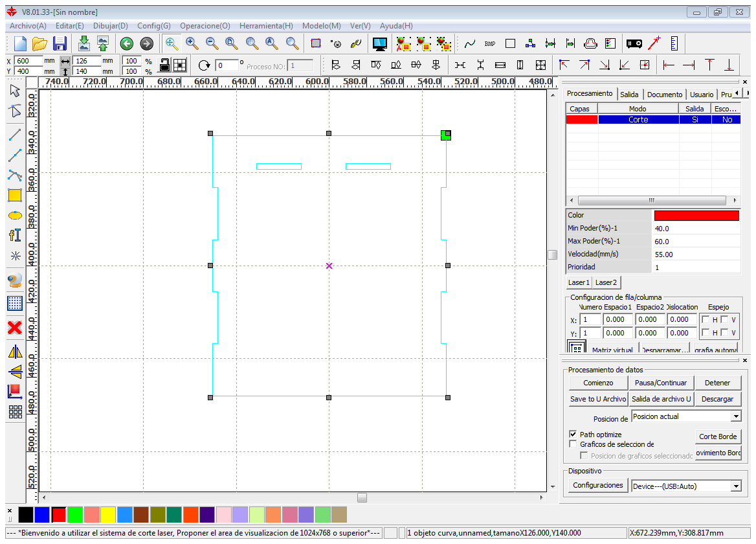Switch to the Salida tab
This screenshot has width=756, height=544.
(629, 95)
